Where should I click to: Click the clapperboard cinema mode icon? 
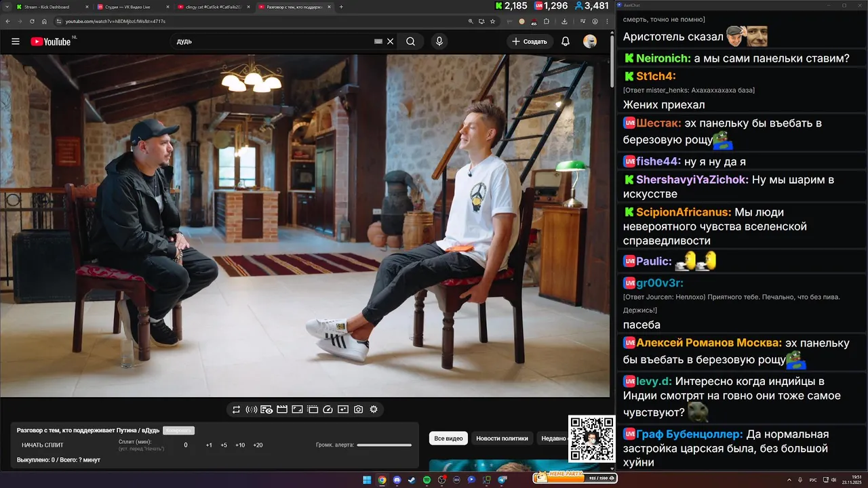(281, 409)
